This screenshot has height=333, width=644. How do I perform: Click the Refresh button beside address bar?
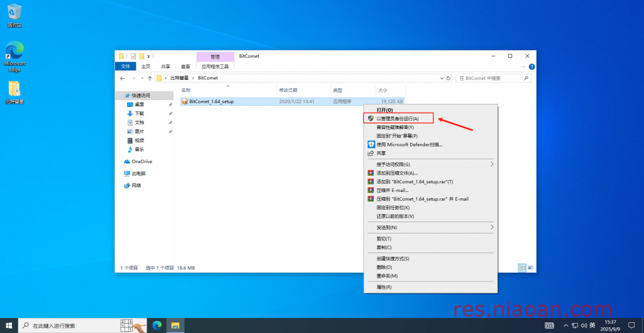point(448,78)
